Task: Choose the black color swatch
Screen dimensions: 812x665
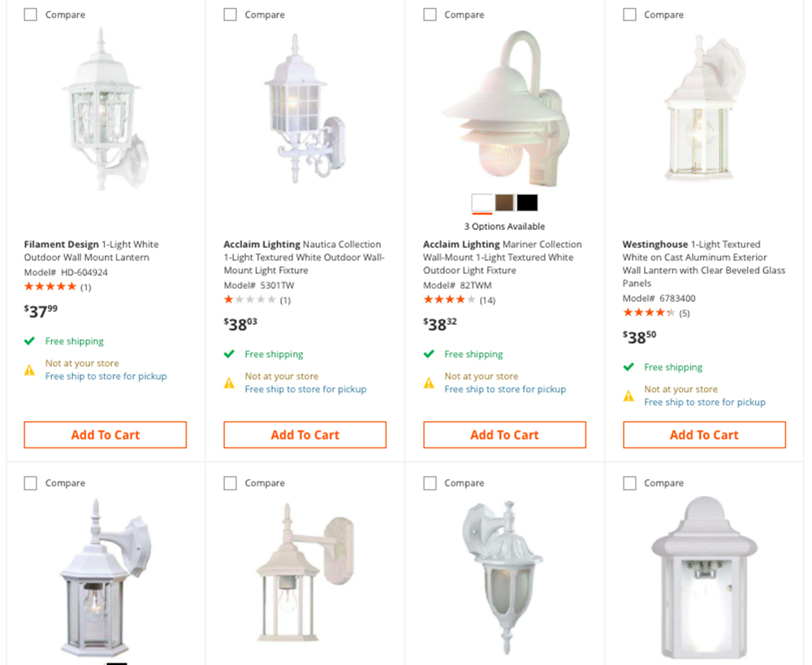Action: [527, 202]
